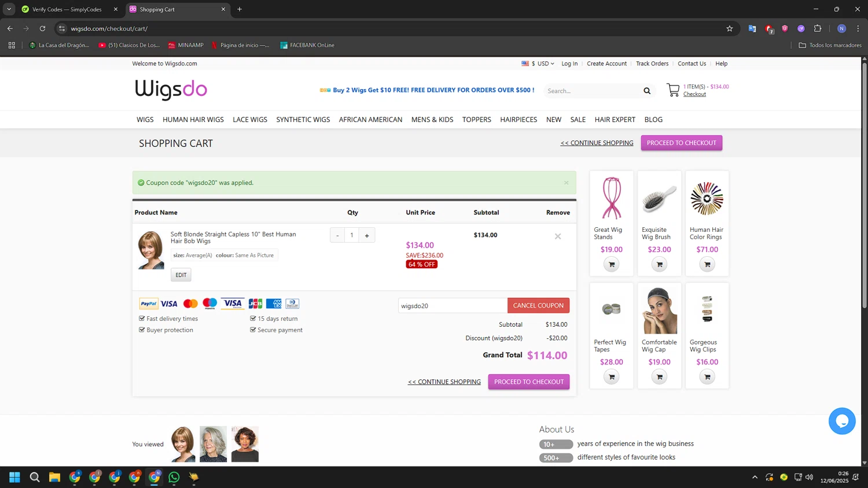Open the Chrome extensions puzzle icon
This screenshot has width=868, height=488.
817,28
